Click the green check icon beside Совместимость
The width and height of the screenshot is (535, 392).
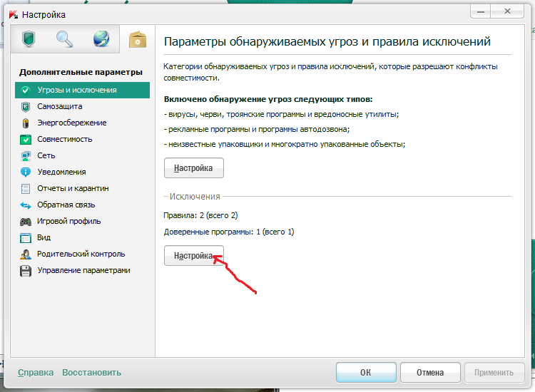26,140
